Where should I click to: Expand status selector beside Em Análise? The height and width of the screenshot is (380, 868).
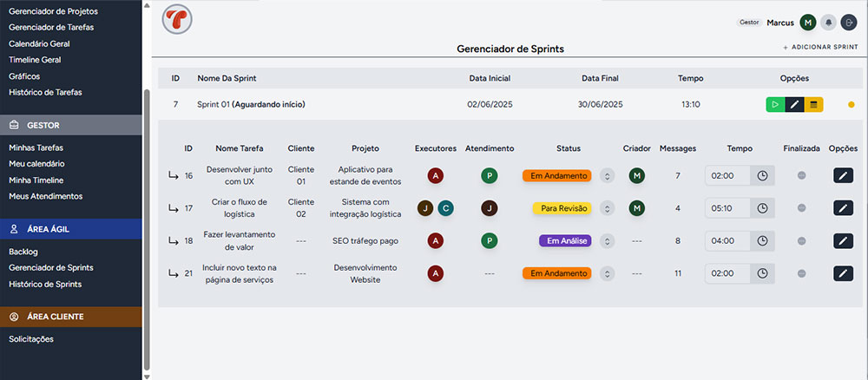(607, 240)
